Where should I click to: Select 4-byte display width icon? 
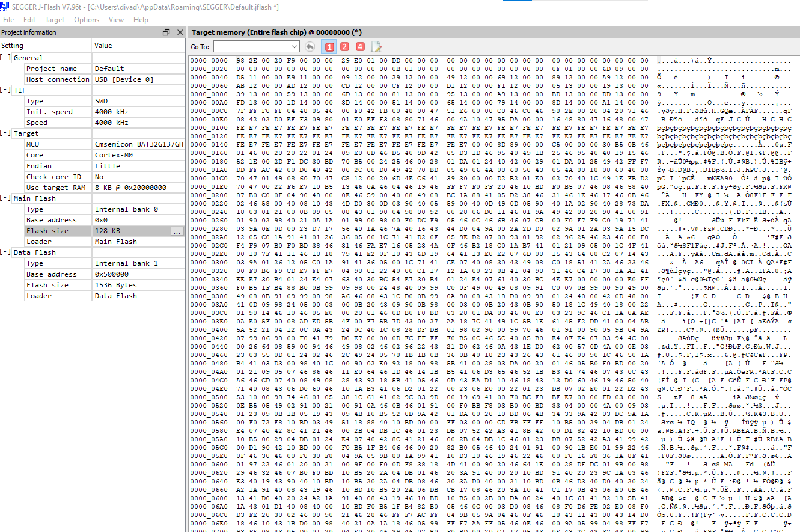point(360,46)
